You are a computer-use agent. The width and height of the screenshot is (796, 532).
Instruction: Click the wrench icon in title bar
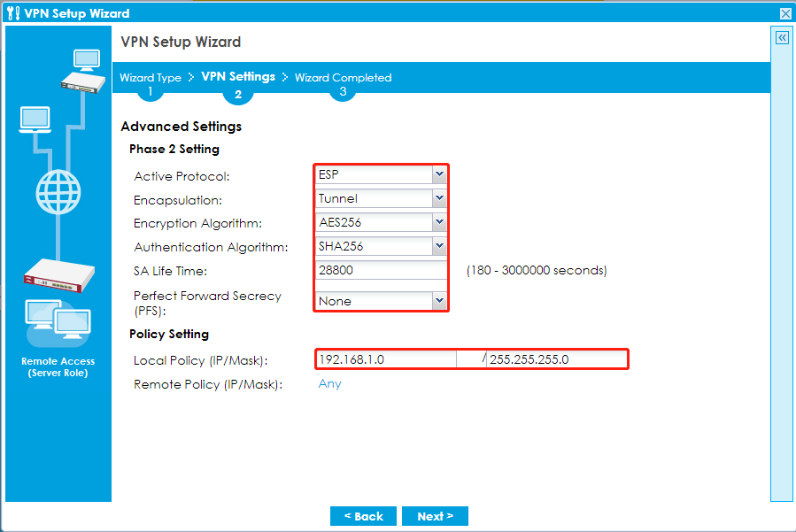point(13,13)
